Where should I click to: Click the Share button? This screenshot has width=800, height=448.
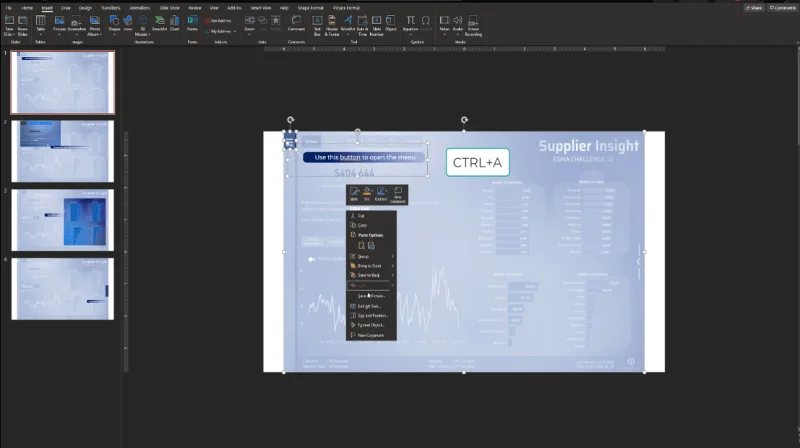point(754,8)
